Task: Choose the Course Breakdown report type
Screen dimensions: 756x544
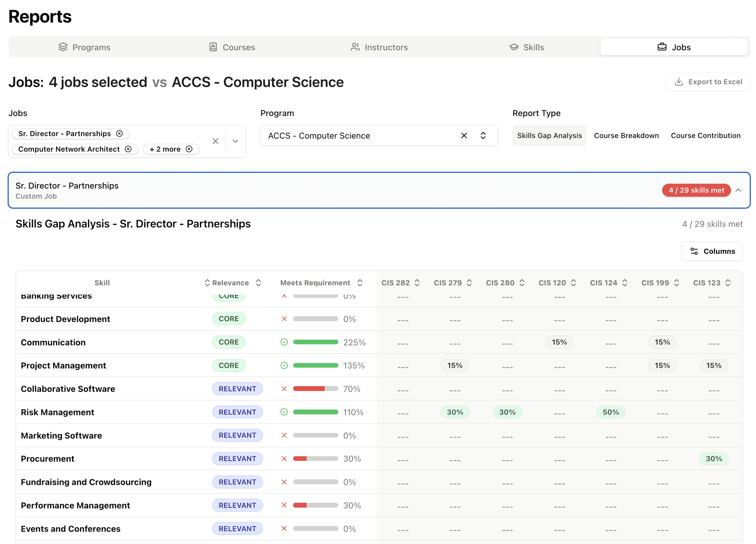Action: point(626,136)
